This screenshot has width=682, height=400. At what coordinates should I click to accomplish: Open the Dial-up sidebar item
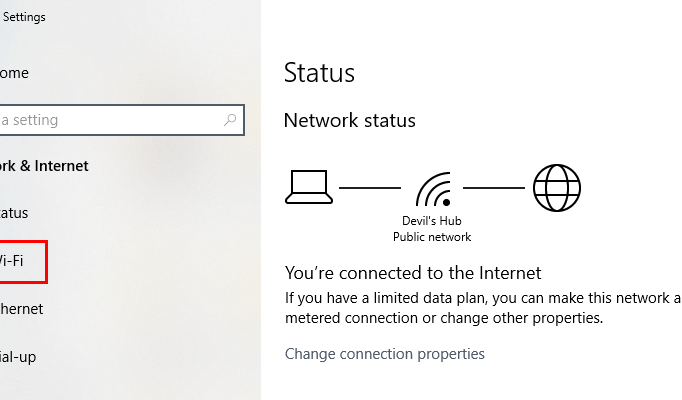point(18,357)
